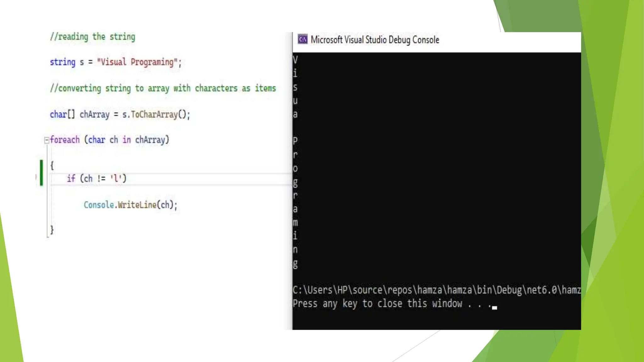
Task: Click the green change indicator bar
Action: [41, 173]
